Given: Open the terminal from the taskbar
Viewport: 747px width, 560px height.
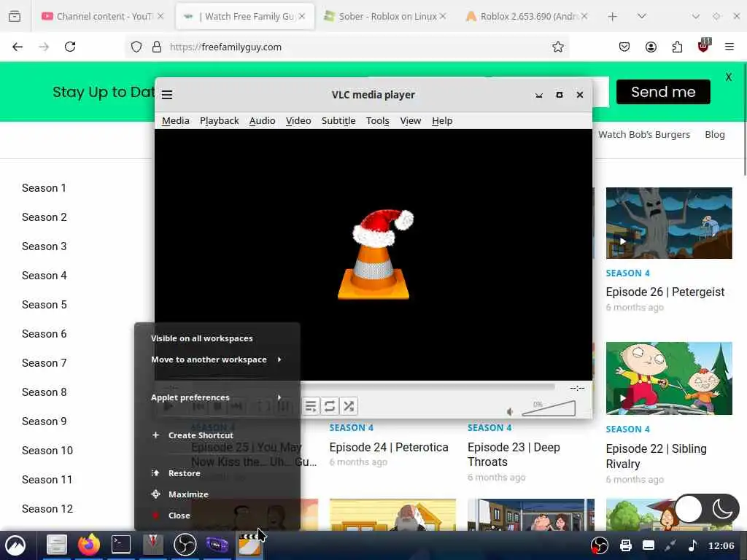Looking at the screenshot, I should [x=121, y=545].
